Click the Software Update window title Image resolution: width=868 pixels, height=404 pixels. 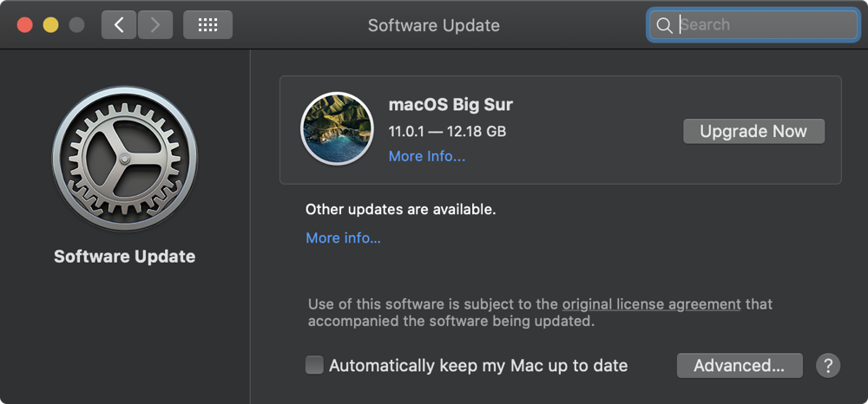coord(433,25)
